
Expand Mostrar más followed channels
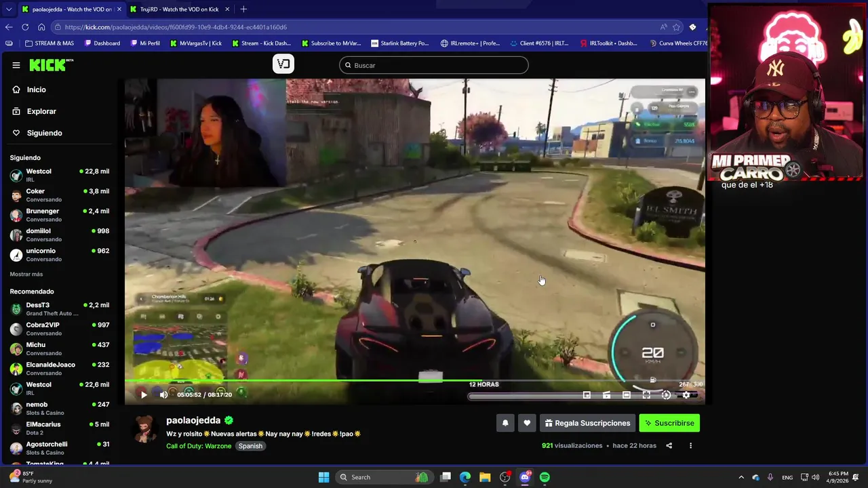(26, 274)
